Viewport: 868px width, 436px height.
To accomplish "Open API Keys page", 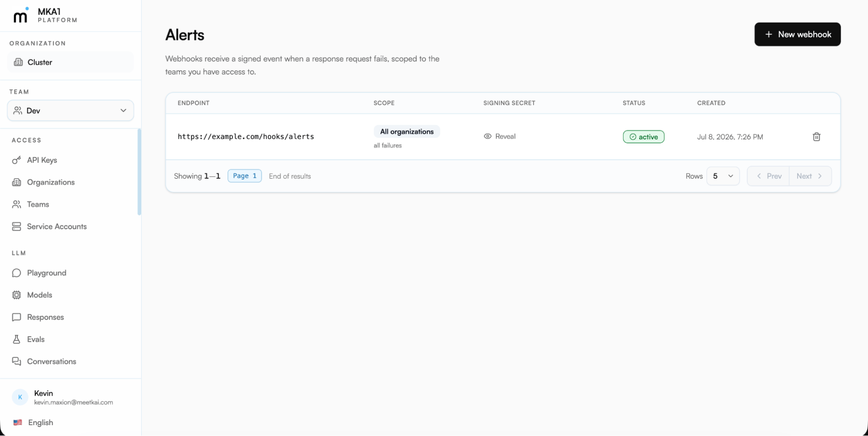I will (42, 160).
